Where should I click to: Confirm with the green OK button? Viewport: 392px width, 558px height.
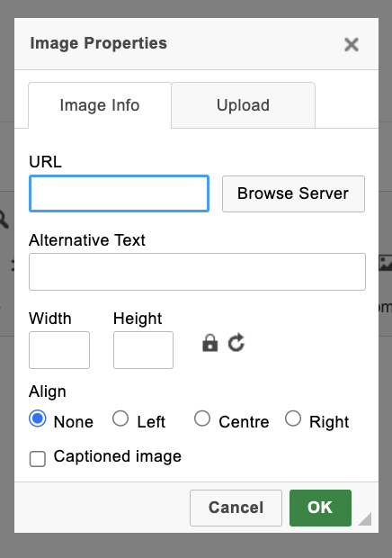tap(320, 508)
